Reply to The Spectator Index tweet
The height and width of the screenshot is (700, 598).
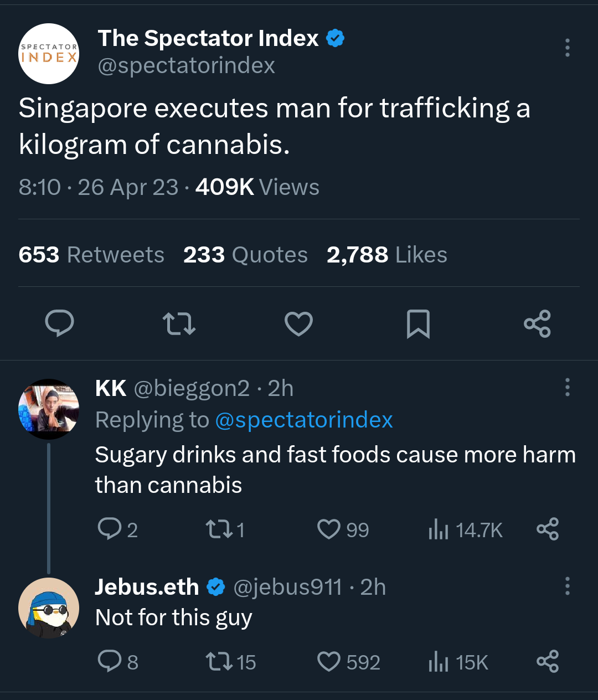[x=59, y=323]
